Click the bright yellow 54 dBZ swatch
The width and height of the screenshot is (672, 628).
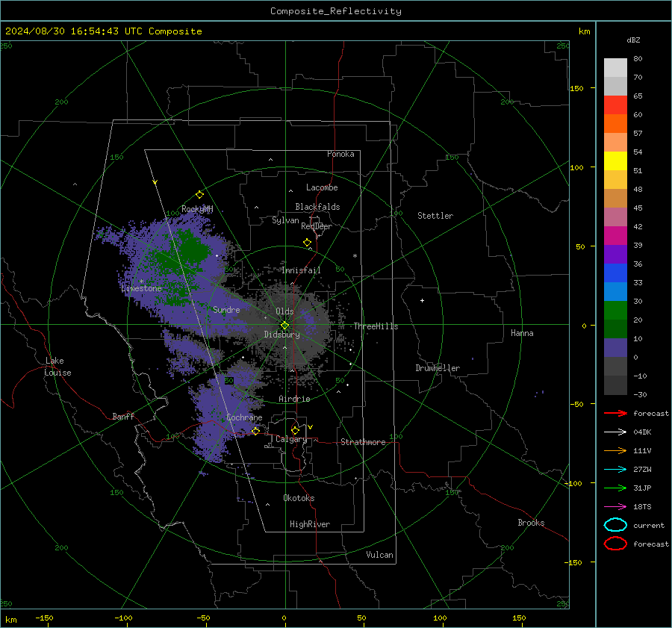coord(615,161)
